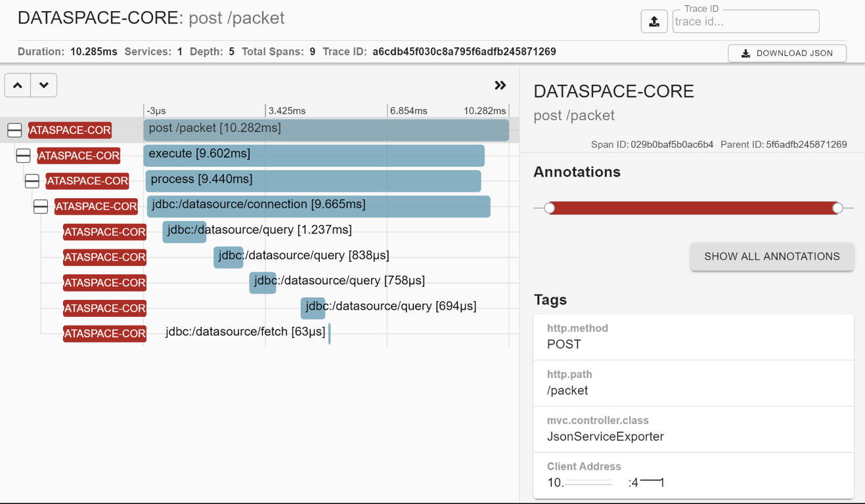Click the right handle of annotations slider
The height and width of the screenshot is (504, 865).
click(x=837, y=208)
